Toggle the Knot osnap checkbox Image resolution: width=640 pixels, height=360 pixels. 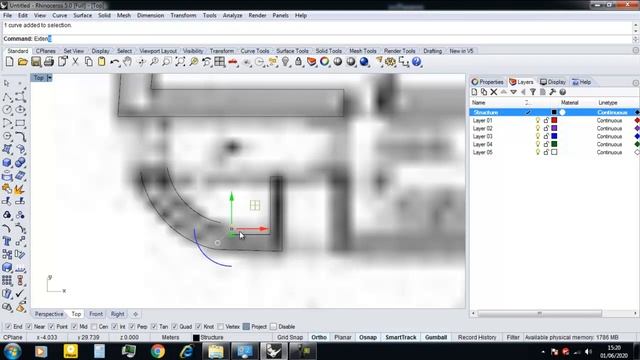pyautogui.click(x=198, y=327)
